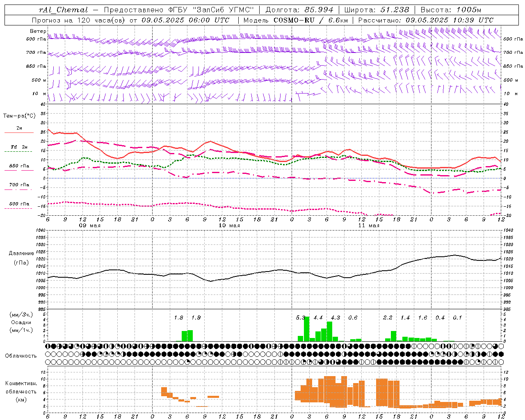The width and height of the screenshot is (525, 420).
Task: Select the 'Высота: 1005м' header field
Action: [x=451, y=9]
